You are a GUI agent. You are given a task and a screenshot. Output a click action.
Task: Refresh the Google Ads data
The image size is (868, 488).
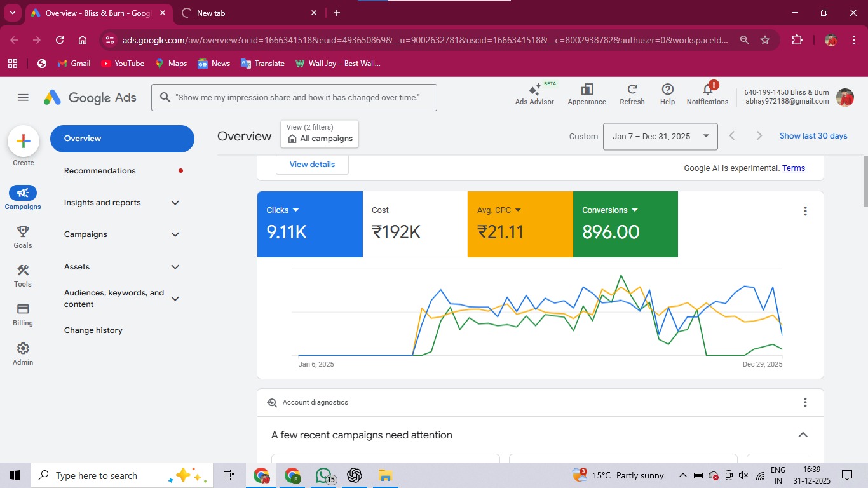(x=632, y=94)
